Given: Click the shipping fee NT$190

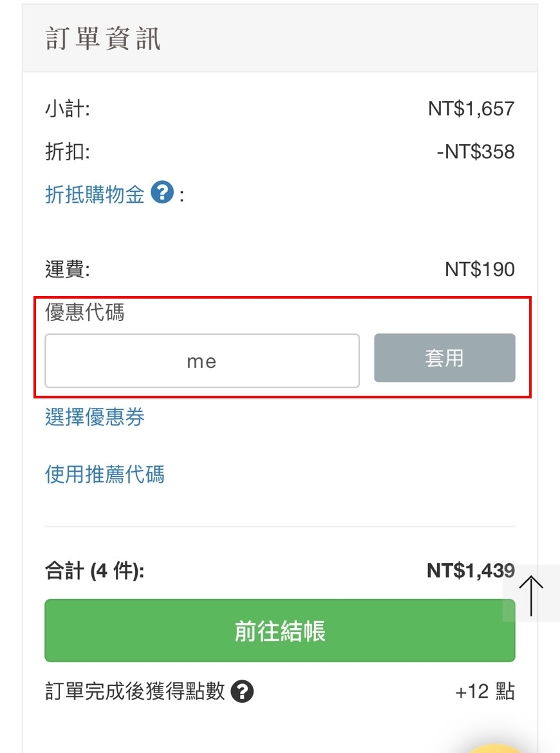Looking at the screenshot, I should pos(480,269).
